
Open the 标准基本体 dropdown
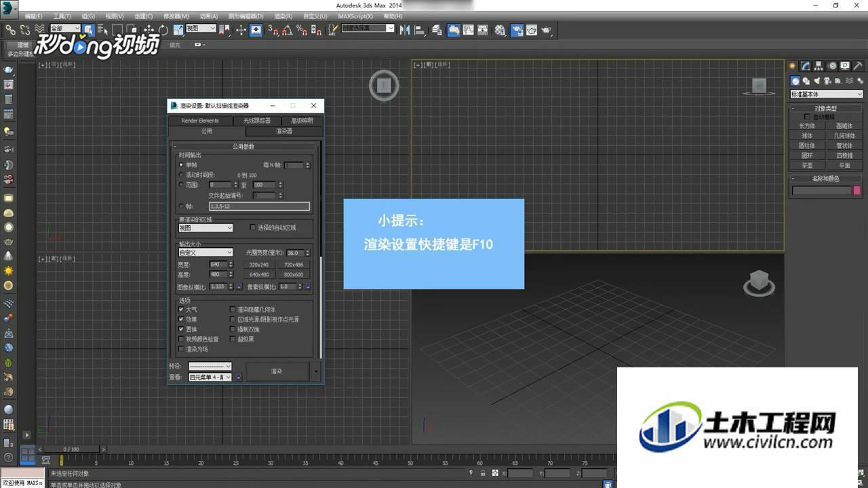[x=827, y=94]
